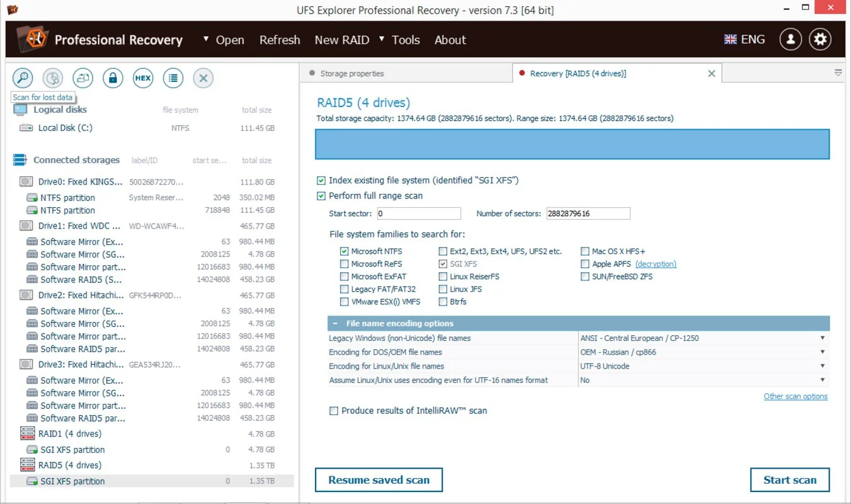Click the Logical disks monitor icon
The height and width of the screenshot is (504, 851).
click(21, 110)
